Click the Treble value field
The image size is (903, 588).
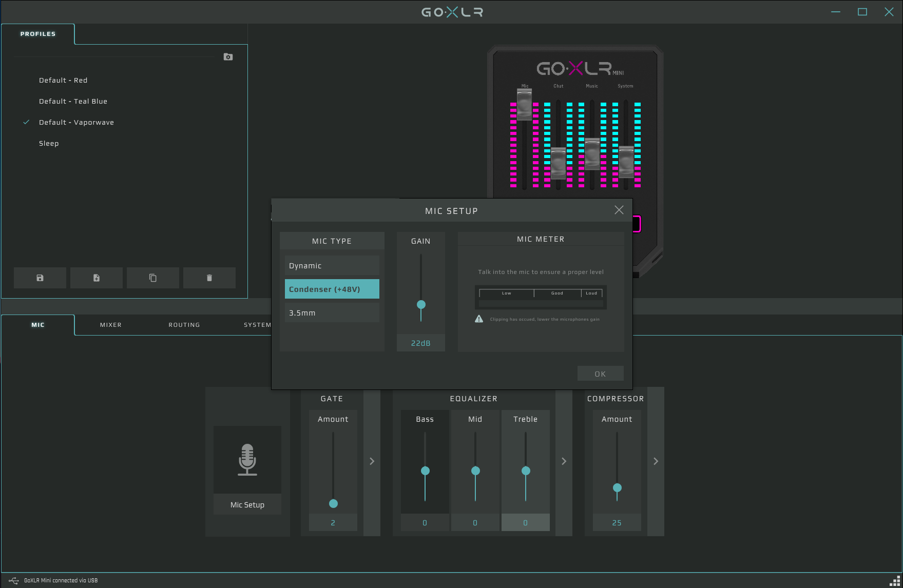tap(526, 522)
